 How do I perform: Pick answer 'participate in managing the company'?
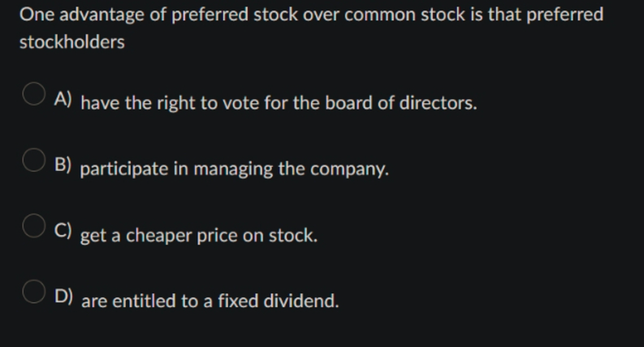point(234,169)
